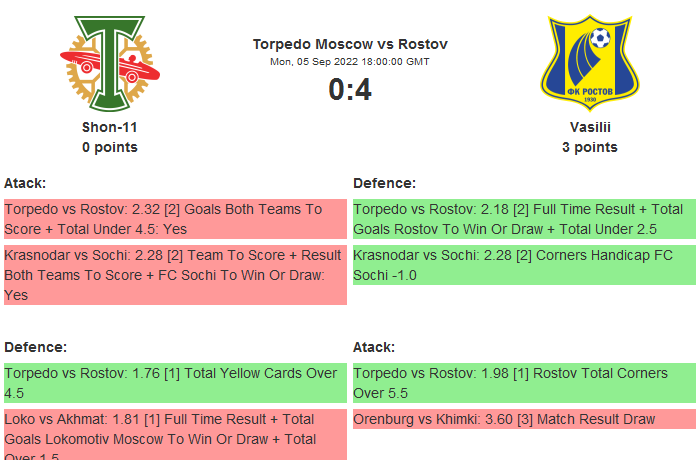Image resolution: width=700 pixels, height=460 pixels.
Task: Click the Atack heading above Rostov Total Corners bet
Action: tap(374, 347)
